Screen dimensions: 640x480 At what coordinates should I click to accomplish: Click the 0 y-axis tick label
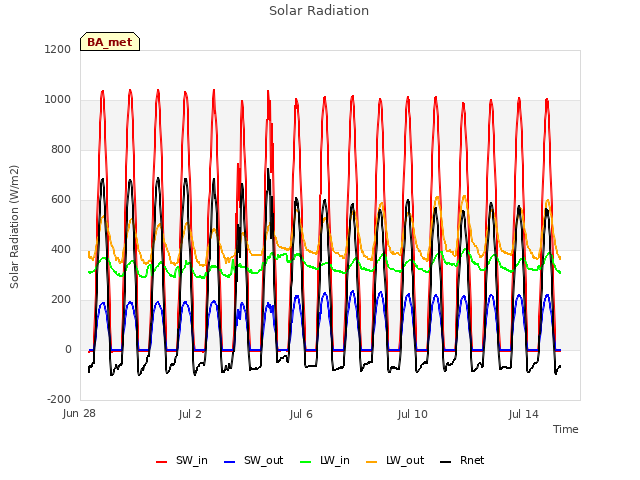68,349
